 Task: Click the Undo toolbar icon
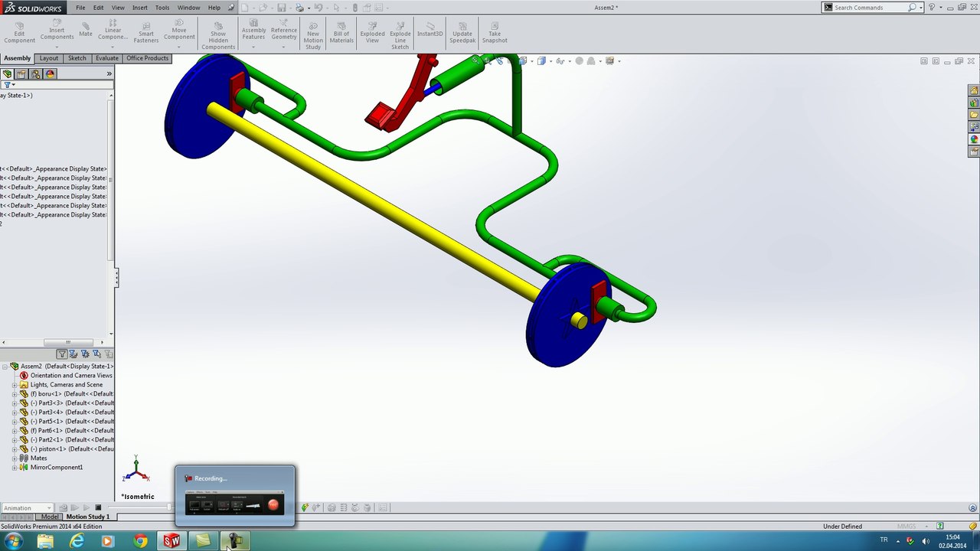tap(318, 8)
